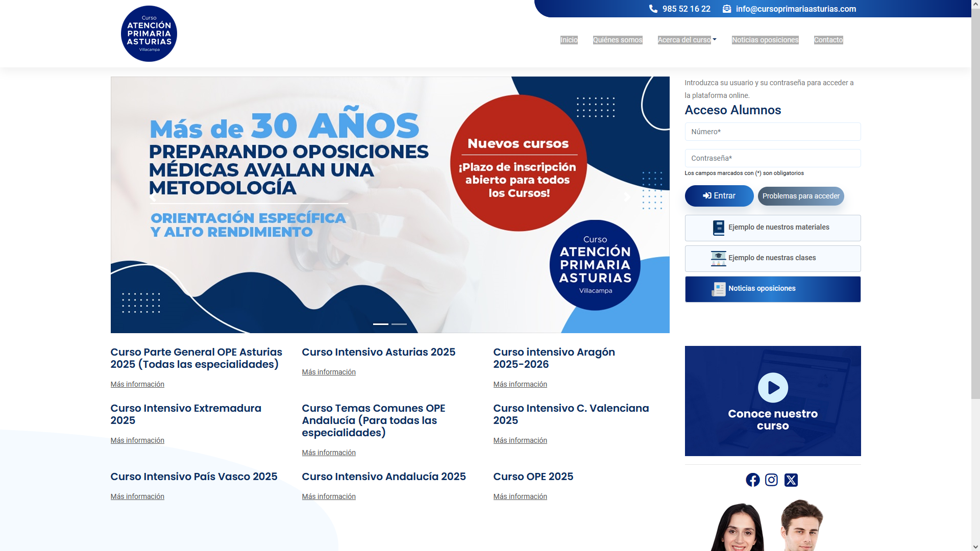Click Problemas para acceder button
980x551 pixels.
pyautogui.click(x=800, y=196)
